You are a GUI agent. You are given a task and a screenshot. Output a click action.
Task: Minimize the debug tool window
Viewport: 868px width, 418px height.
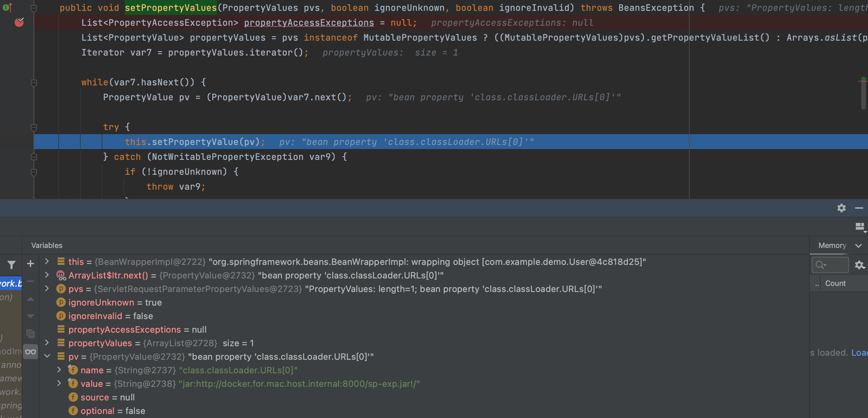859,208
